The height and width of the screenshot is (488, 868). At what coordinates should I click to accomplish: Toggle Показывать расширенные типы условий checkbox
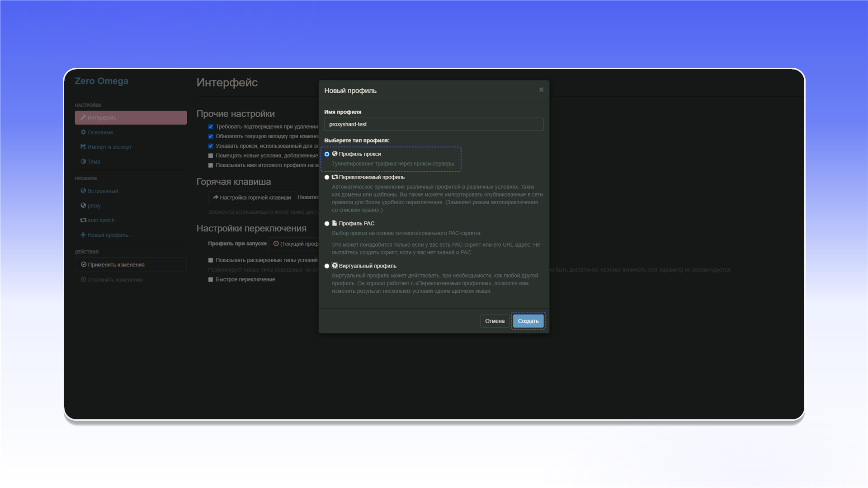pyautogui.click(x=211, y=260)
